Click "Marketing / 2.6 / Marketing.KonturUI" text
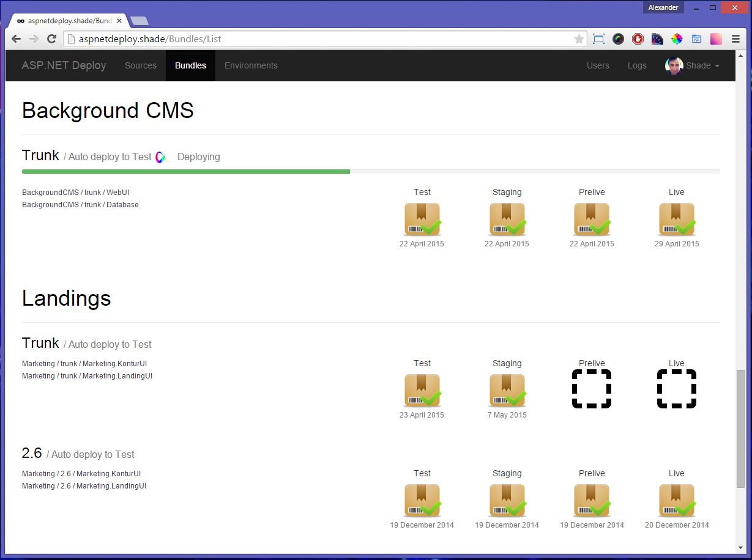Screen dimensions: 752x560 point(81,474)
